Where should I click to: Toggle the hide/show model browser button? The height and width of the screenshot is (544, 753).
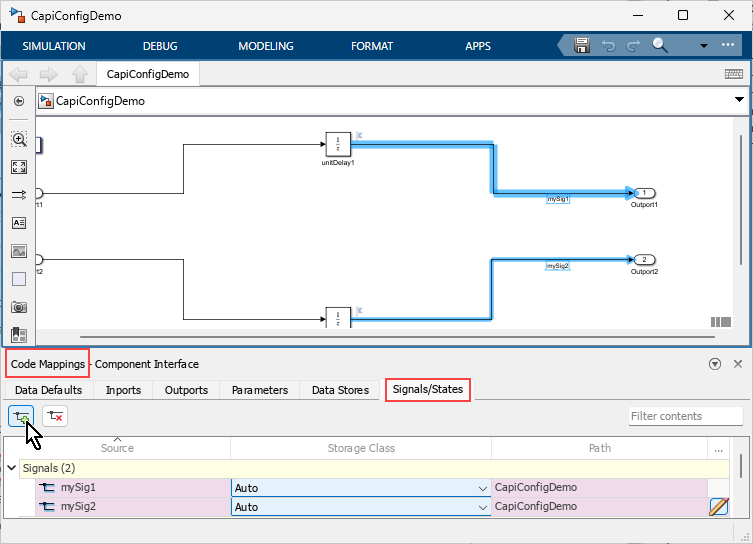[19, 101]
